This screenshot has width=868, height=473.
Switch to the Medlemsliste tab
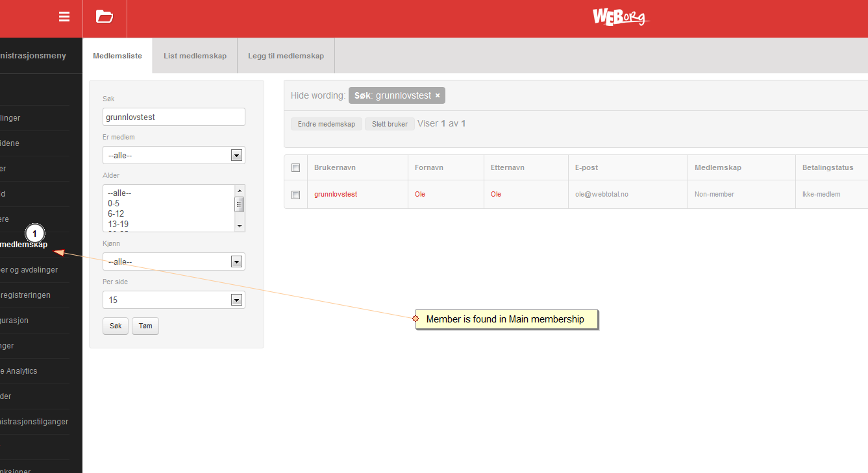[118, 56]
